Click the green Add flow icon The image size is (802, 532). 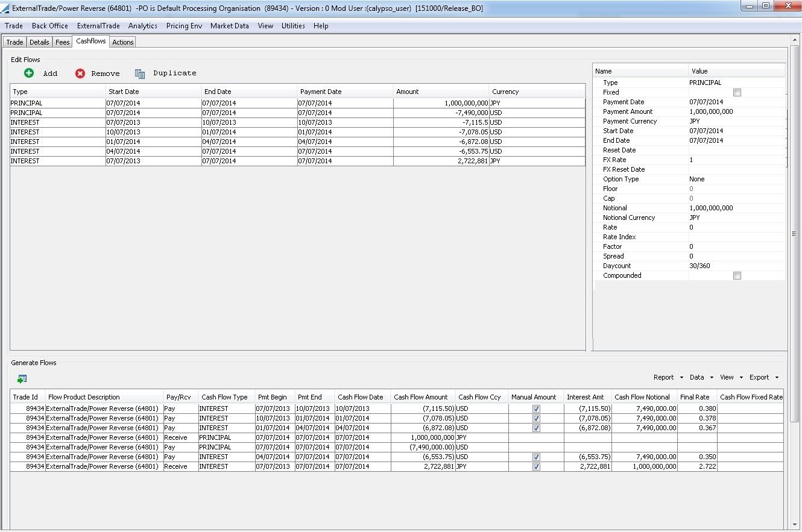tap(29, 73)
